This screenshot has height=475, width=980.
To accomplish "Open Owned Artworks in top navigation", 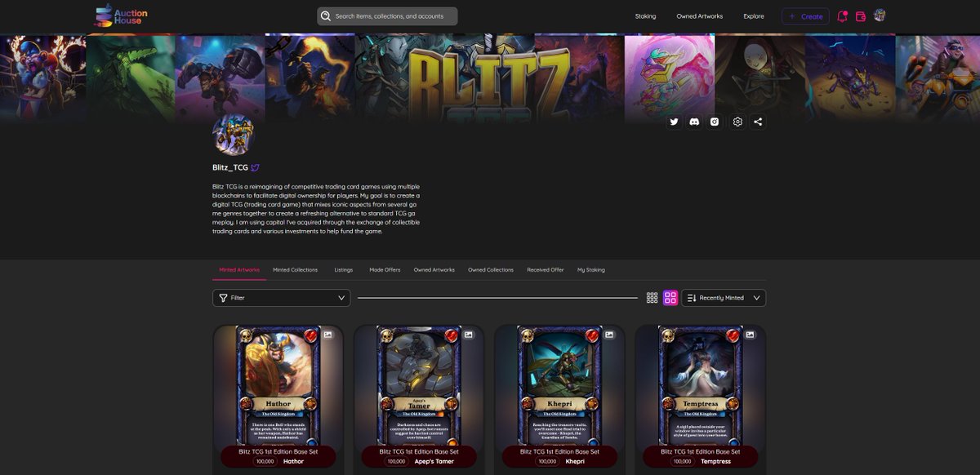I will point(699,16).
